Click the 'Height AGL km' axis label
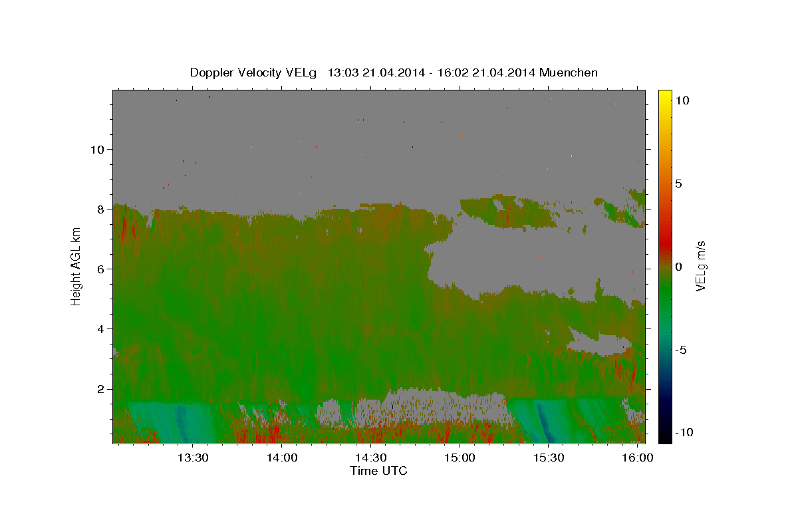The width and height of the screenshot is (798, 532). 76,266
